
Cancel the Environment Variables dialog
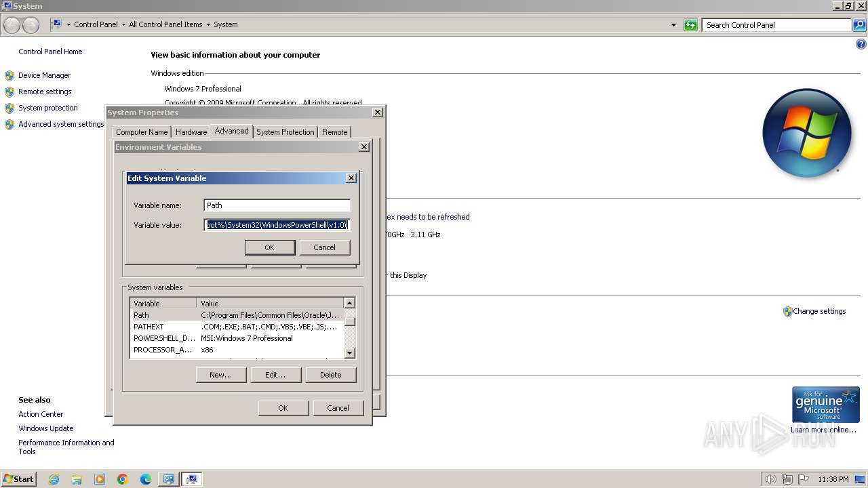pyautogui.click(x=338, y=408)
